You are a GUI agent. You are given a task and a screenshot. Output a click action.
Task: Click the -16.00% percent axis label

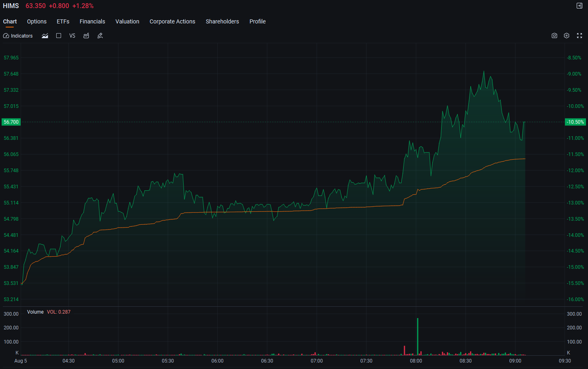coord(575,299)
